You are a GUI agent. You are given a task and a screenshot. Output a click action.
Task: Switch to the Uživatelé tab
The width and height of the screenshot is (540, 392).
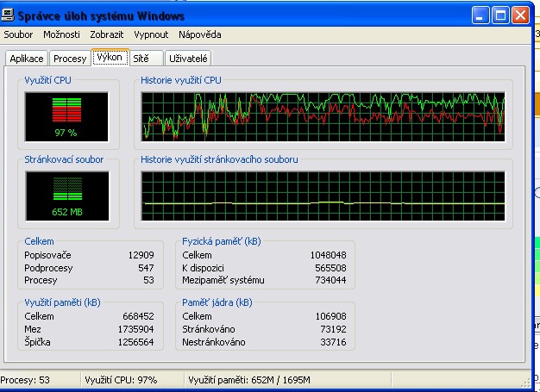(188, 59)
